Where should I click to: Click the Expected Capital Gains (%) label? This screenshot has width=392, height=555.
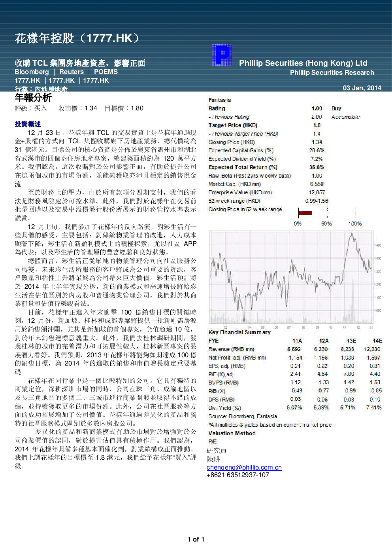tap(241, 150)
